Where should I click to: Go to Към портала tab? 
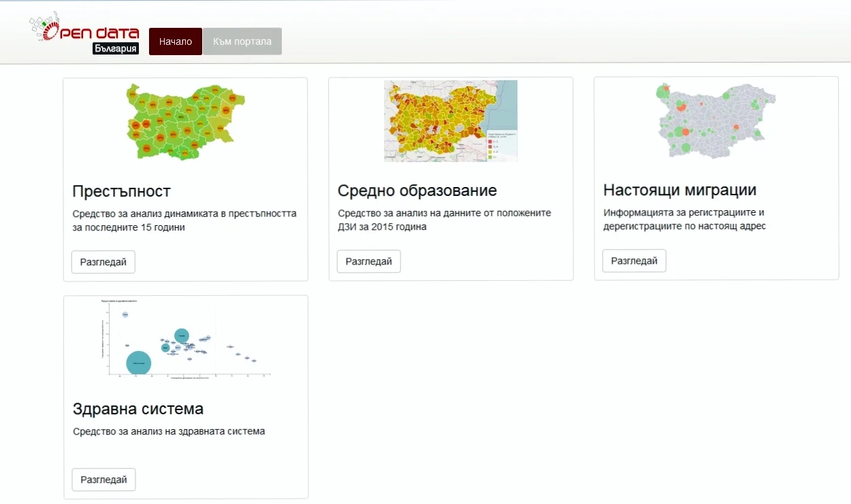tap(242, 41)
